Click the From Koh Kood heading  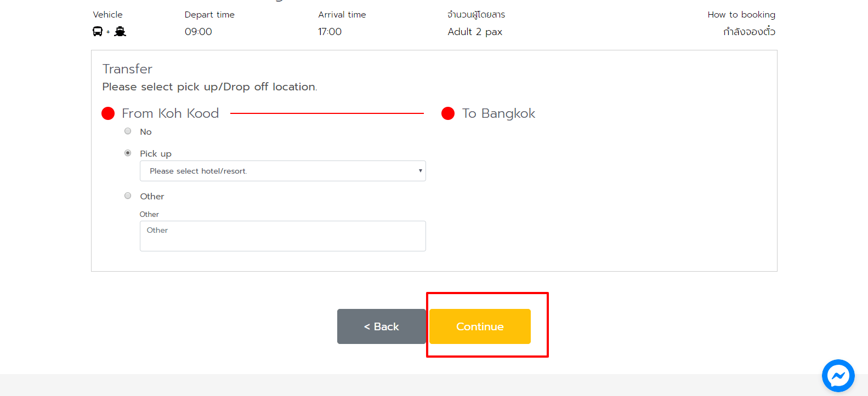(170, 113)
